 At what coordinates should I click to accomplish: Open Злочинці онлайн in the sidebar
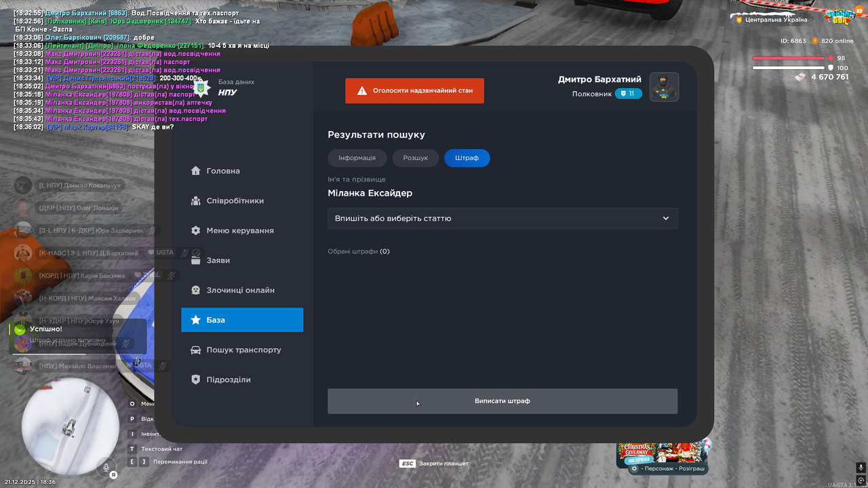pyautogui.click(x=242, y=290)
